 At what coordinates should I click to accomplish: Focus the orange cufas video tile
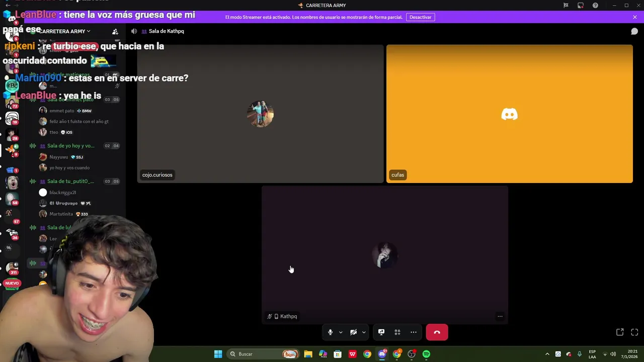tap(509, 114)
